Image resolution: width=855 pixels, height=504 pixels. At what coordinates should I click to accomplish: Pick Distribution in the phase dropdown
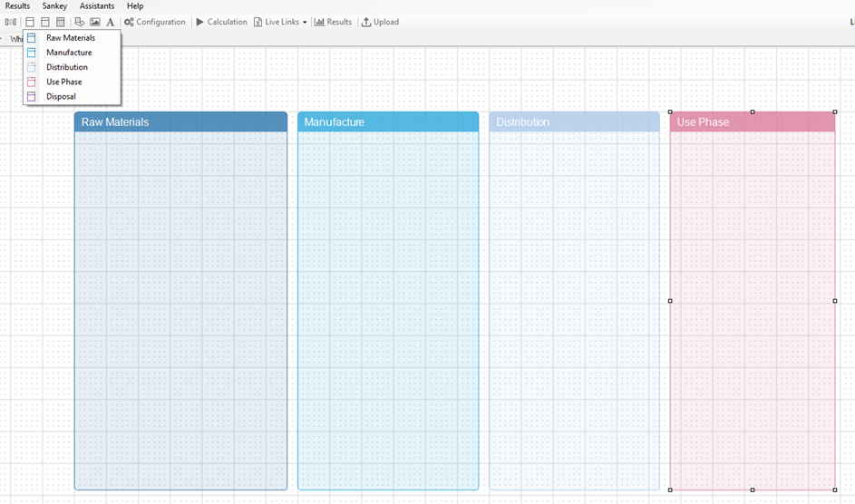click(66, 67)
